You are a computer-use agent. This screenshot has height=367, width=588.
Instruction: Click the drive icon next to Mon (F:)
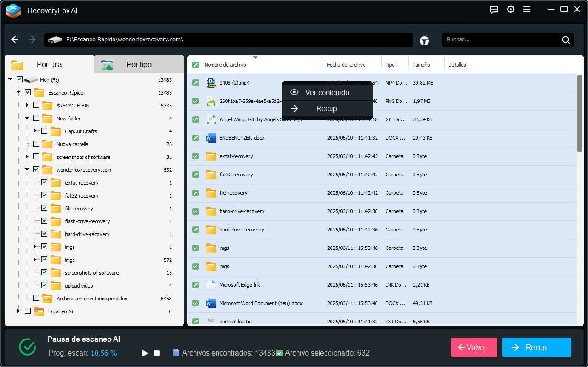tap(31, 79)
